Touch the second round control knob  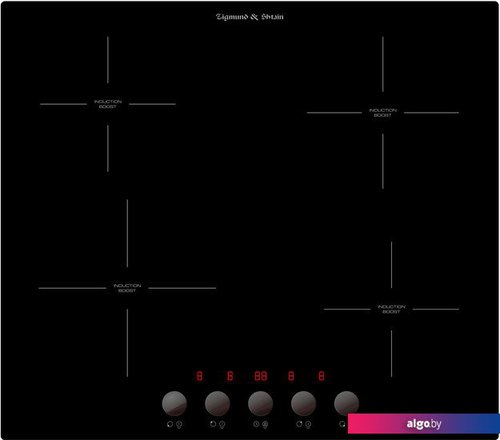tap(217, 404)
